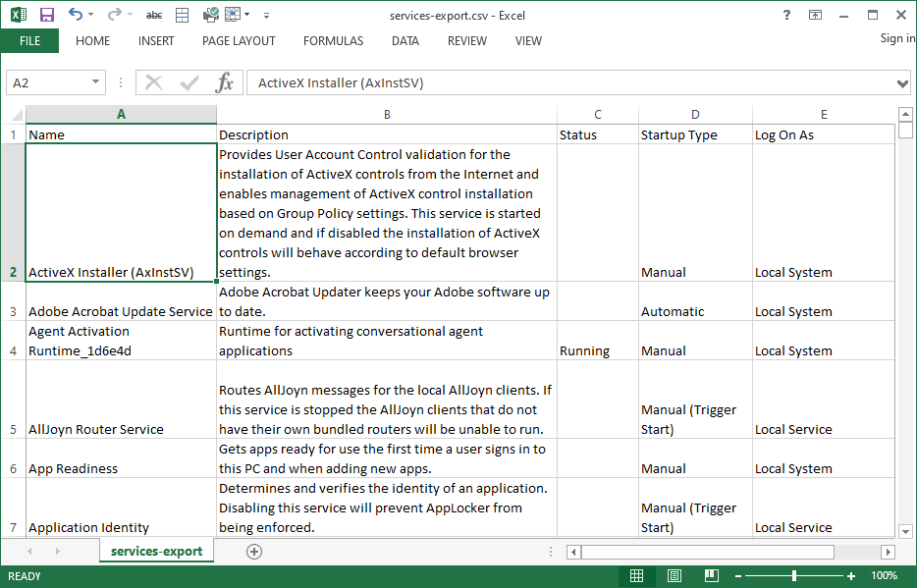Click the table grid icon beside the print icon
Screen dimensions: 917x588
tap(233, 15)
